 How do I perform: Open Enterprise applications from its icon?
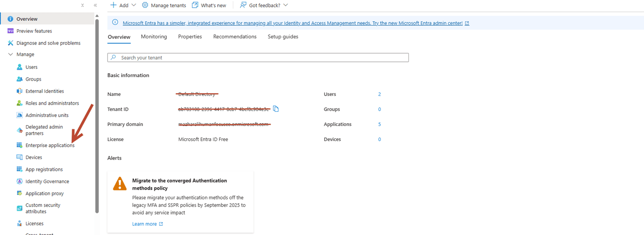click(19, 145)
